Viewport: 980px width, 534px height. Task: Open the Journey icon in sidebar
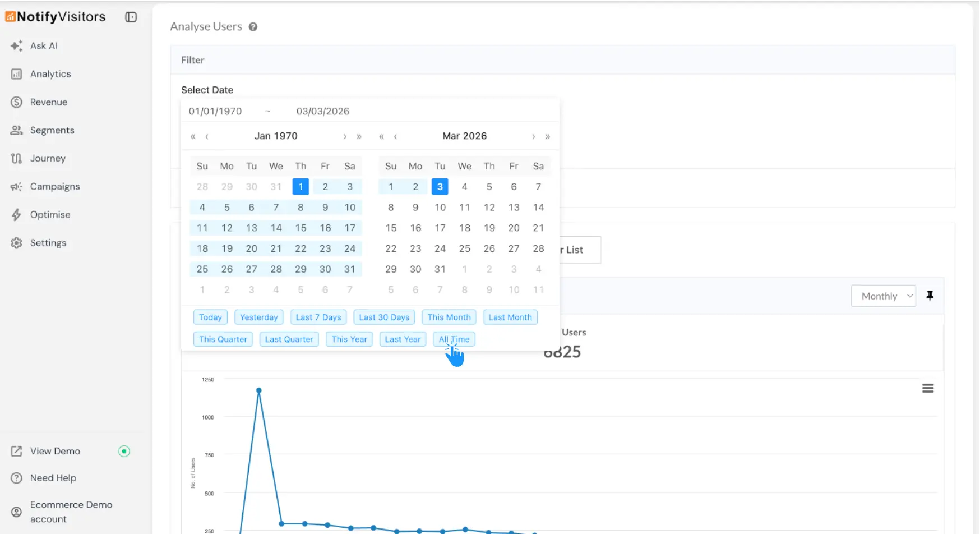click(16, 159)
